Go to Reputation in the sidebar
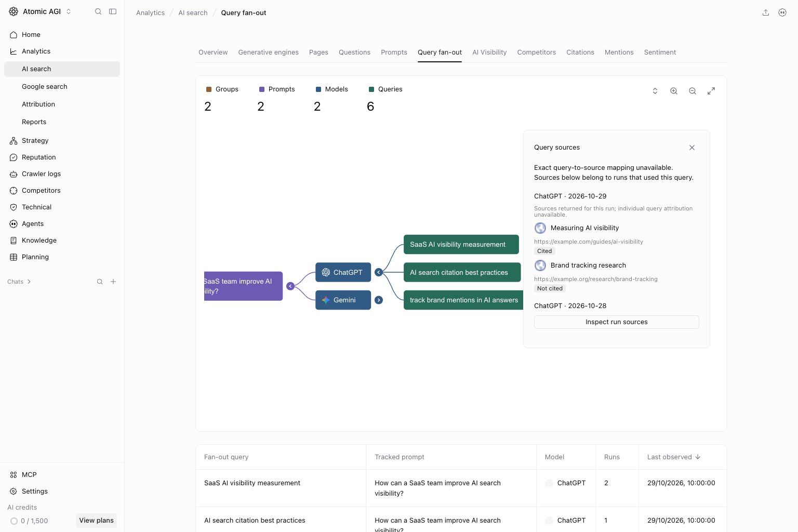The width and height of the screenshot is (798, 532). click(x=62, y=157)
